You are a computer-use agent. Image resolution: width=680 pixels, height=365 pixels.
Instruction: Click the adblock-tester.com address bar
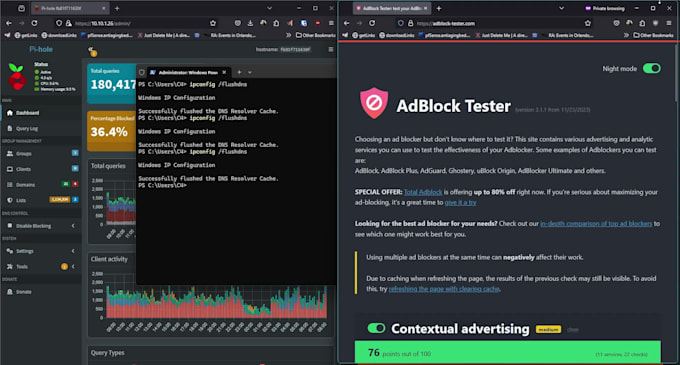494,23
